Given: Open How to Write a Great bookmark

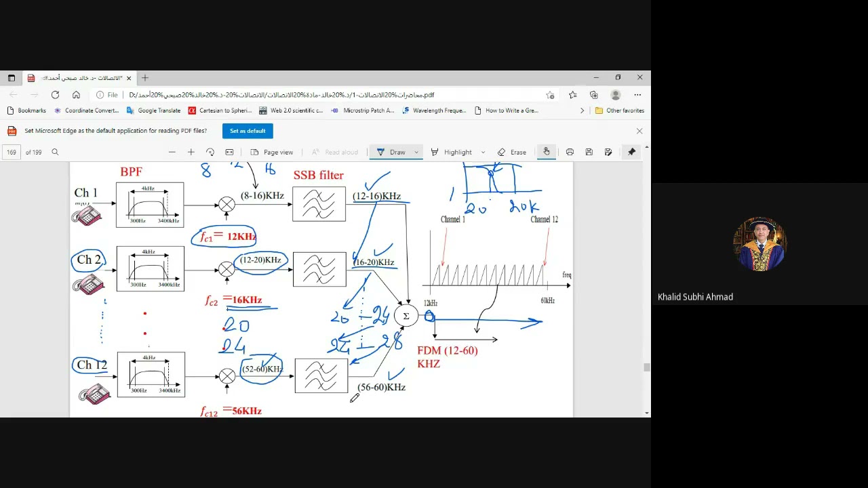Looking at the screenshot, I should 507,110.
